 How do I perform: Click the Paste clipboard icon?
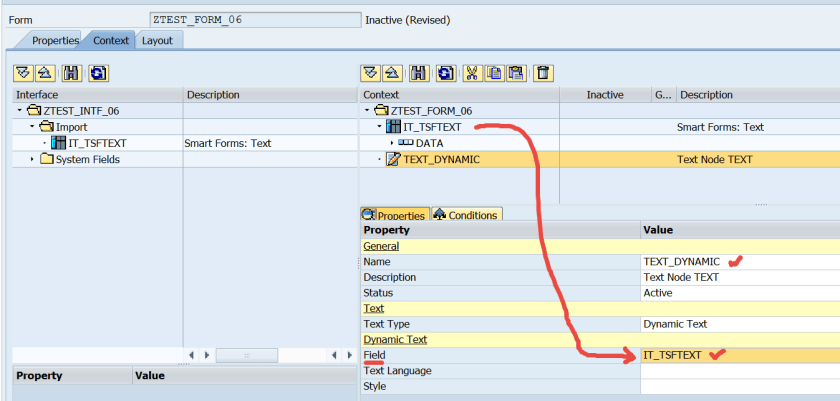coord(516,72)
